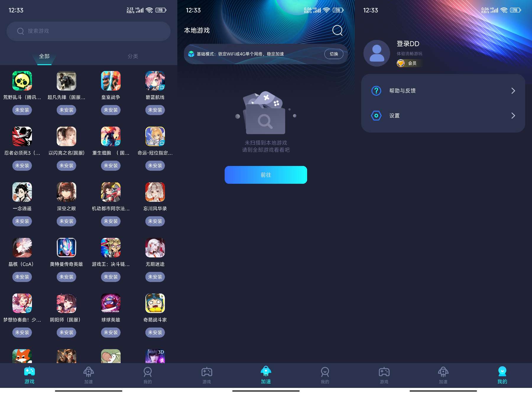Open the 荒野乱斗 game icon
Viewport: 532px width, 395px height.
coord(22,81)
